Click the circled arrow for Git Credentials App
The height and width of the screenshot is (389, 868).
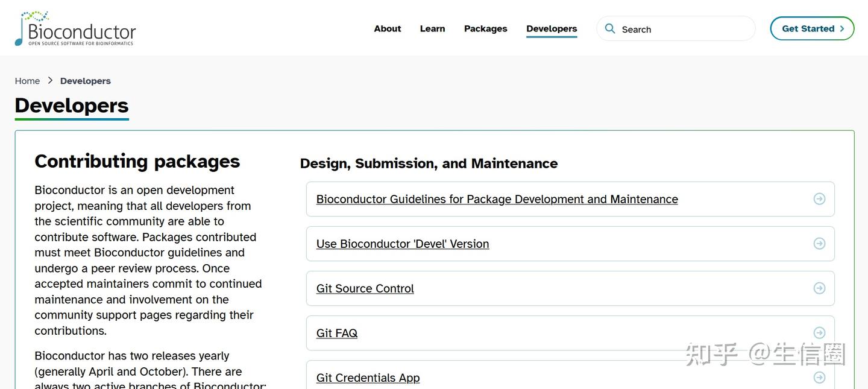[x=819, y=376]
